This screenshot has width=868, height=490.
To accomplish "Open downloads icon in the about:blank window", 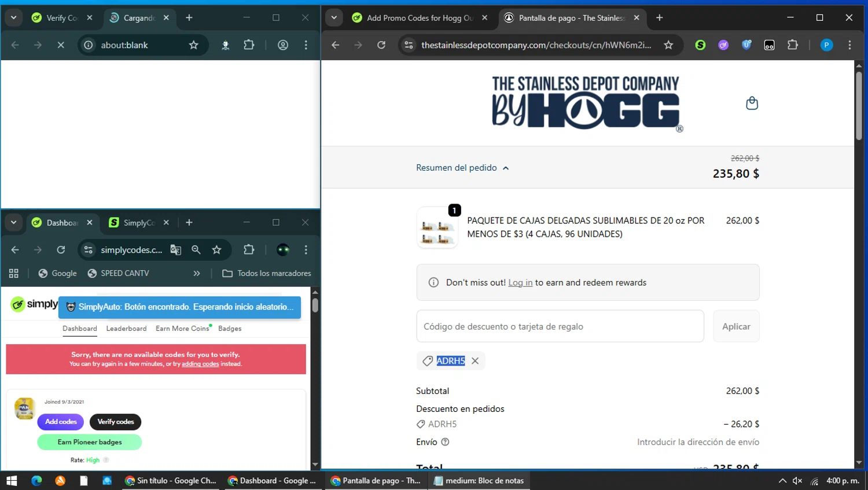I will pyautogui.click(x=226, y=45).
